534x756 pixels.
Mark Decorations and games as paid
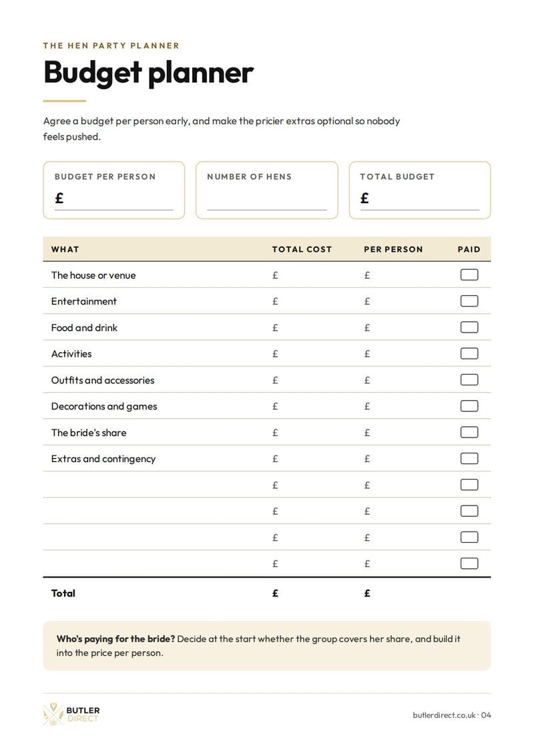469,406
